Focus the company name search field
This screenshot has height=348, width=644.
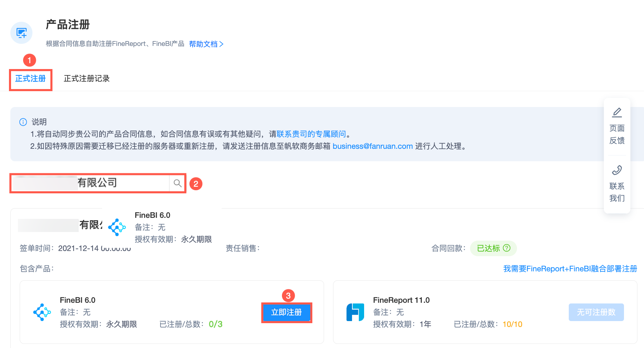click(x=90, y=183)
